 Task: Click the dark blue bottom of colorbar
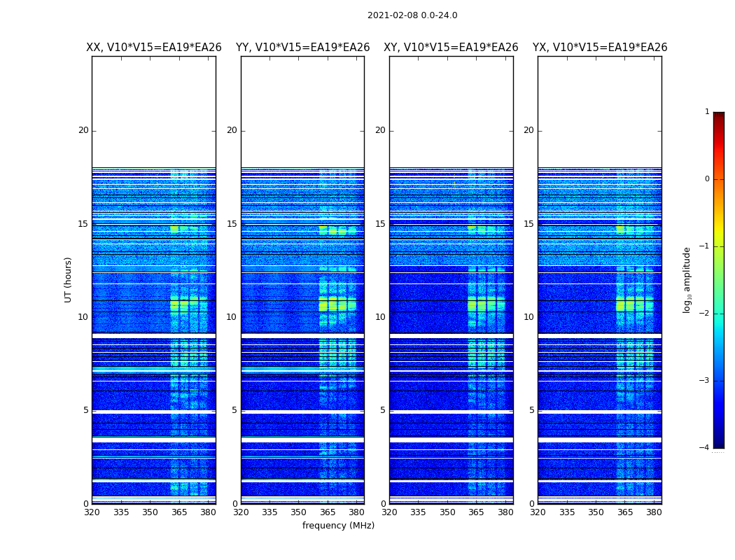tap(719, 440)
